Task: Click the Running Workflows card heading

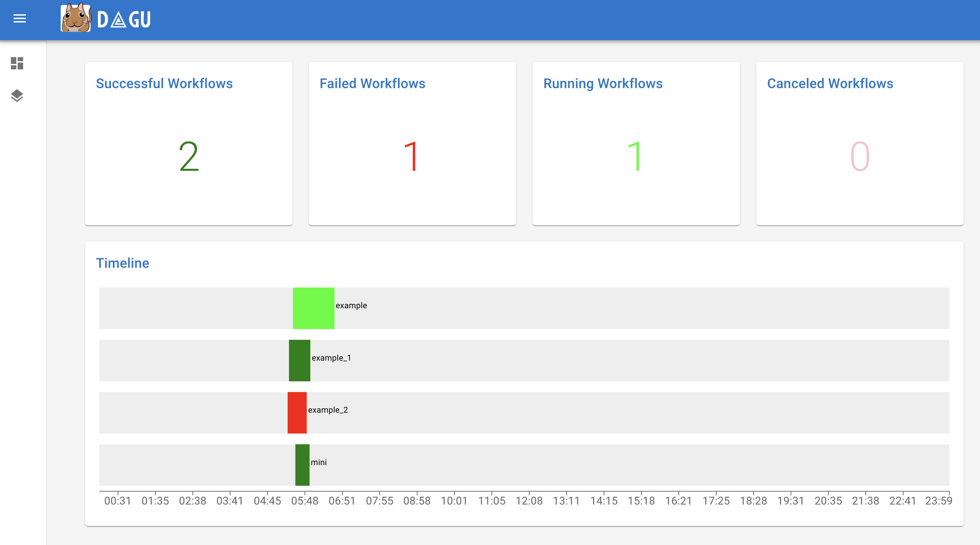Action: [x=603, y=83]
